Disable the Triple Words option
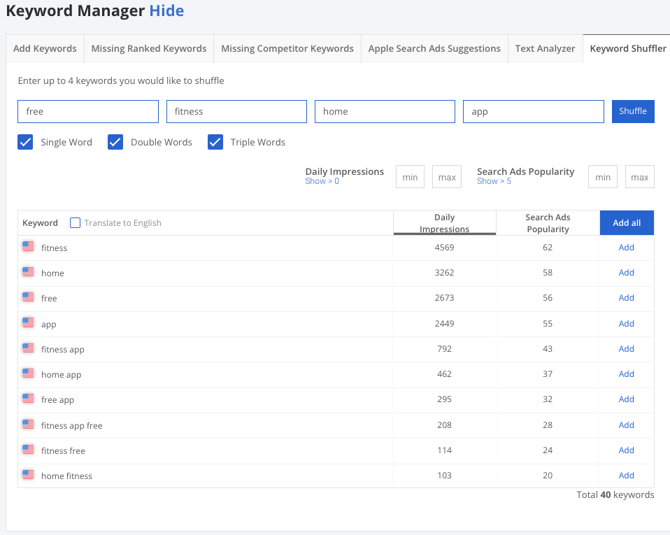The image size is (670, 535). click(x=215, y=142)
